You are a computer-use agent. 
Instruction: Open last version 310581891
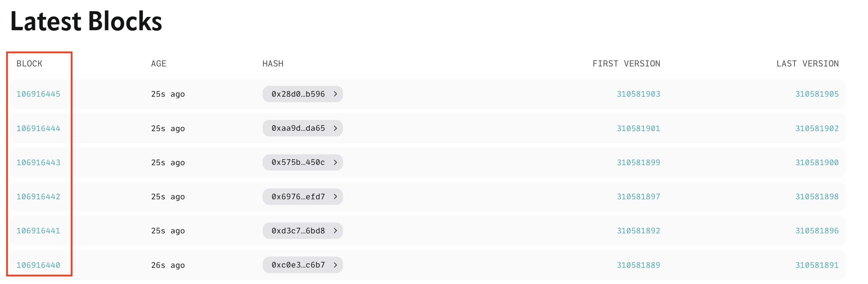click(x=817, y=265)
